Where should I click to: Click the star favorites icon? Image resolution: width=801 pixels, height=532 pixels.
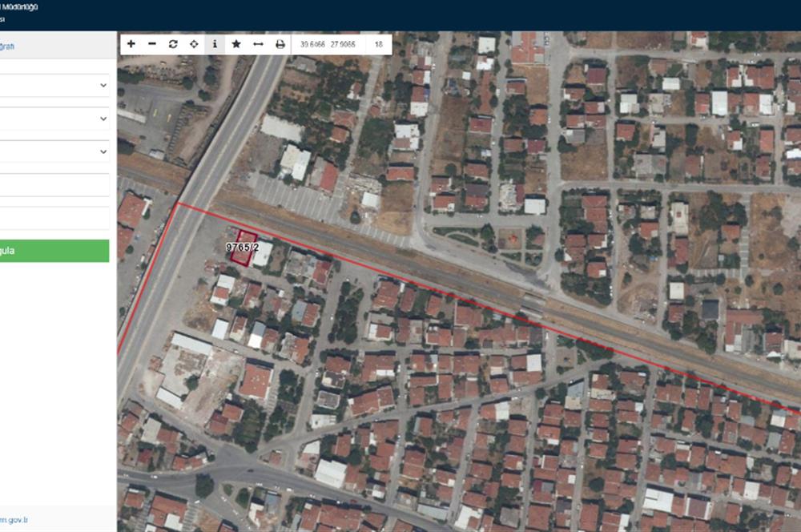pos(236,44)
